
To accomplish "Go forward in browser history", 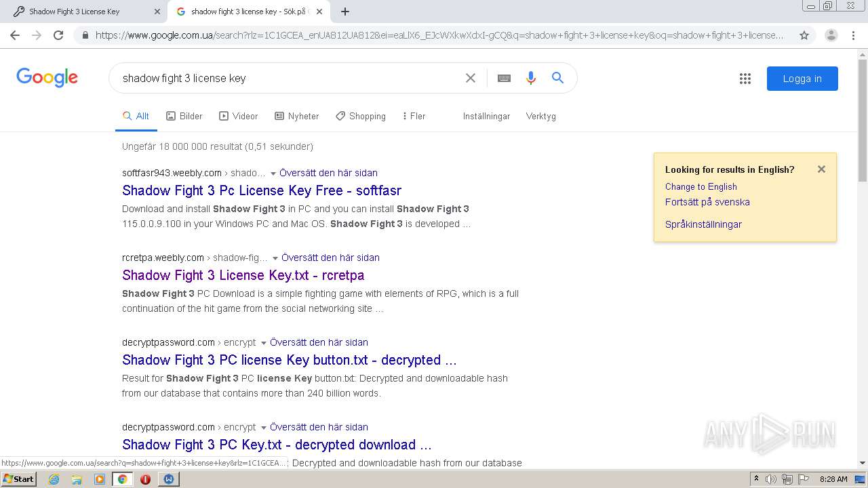I will 37,35.
